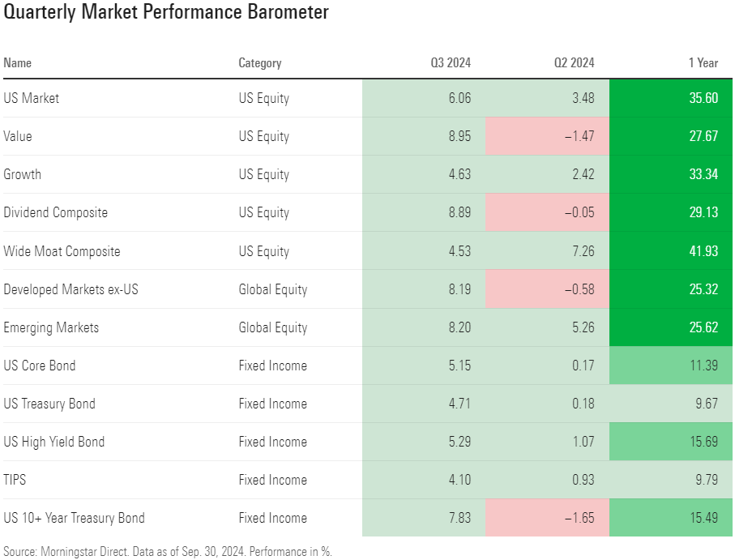This screenshot has height=560, width=735.
Task: Click the Q2 2024 column header
Action: 575,62
